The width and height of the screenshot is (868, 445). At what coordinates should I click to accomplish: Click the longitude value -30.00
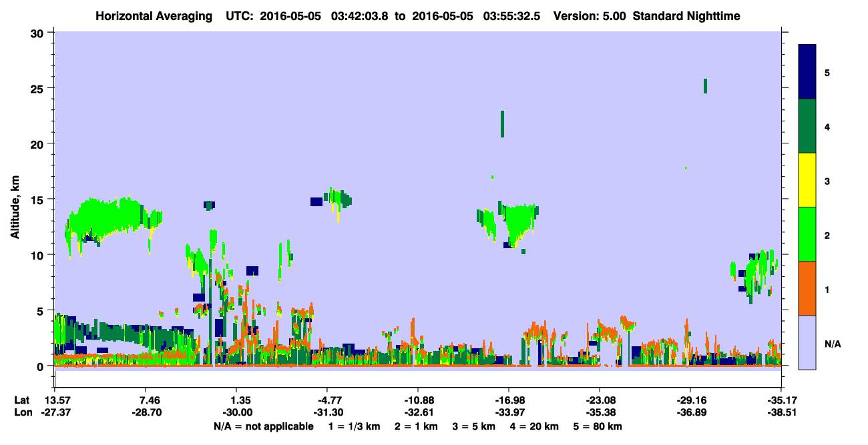(236, 412)
